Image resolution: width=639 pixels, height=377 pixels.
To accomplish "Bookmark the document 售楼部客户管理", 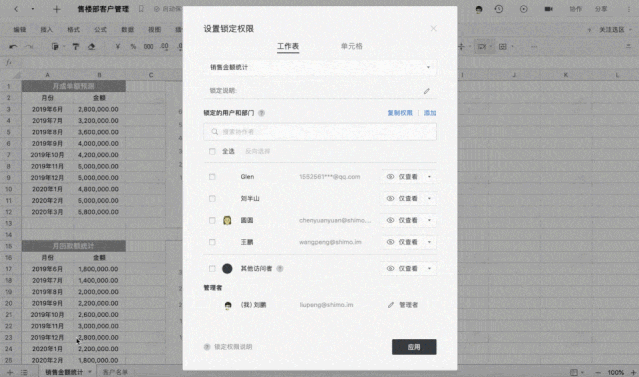I will coord(141,9).
